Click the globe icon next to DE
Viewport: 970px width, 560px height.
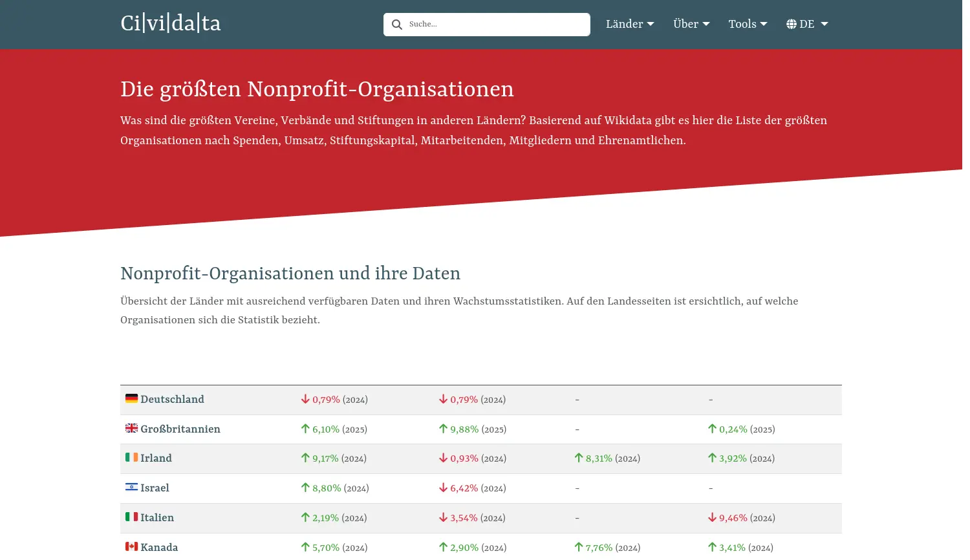point(792,24)
